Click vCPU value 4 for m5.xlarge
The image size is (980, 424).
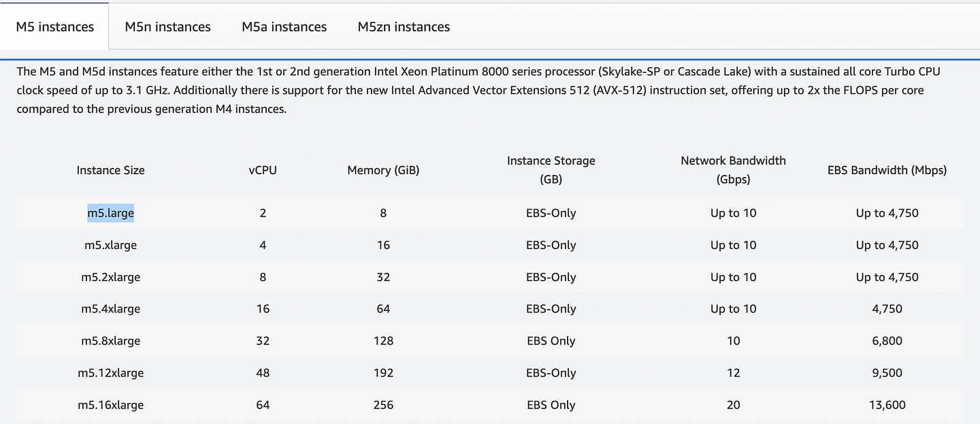click(x=263, y=245)
